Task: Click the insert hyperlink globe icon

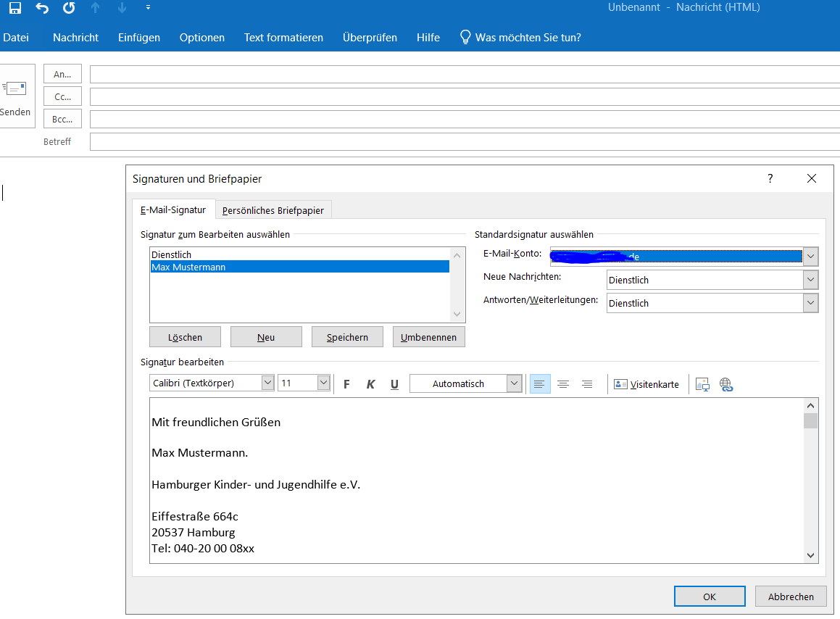Action: pyautogui.click(x=726, y=384)
